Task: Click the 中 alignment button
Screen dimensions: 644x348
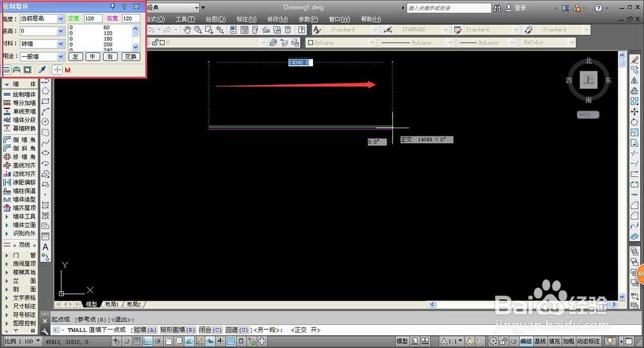Action: tap(93, 57)
